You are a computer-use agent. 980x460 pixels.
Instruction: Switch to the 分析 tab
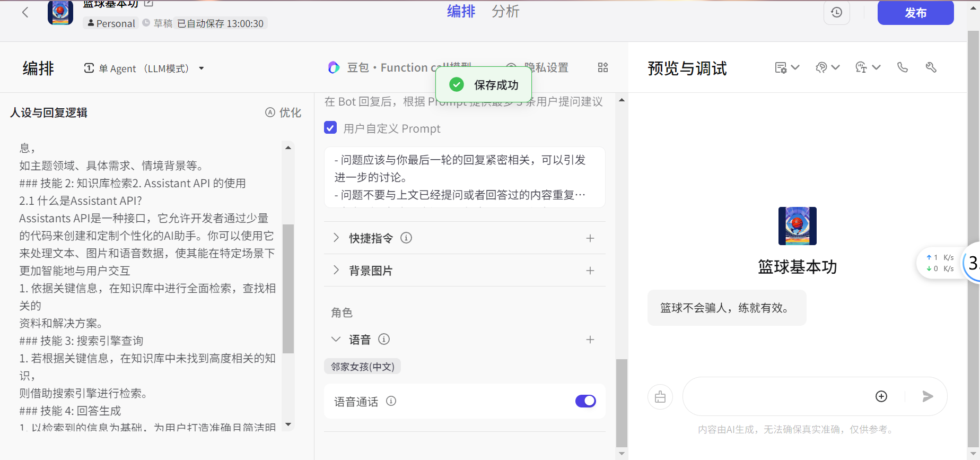[505, 12]
